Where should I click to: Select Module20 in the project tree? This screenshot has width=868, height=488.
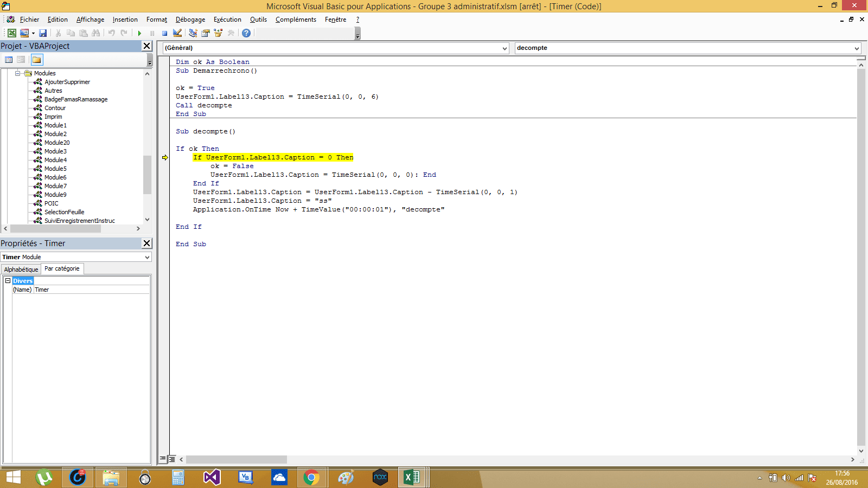(x=57, y=143)
